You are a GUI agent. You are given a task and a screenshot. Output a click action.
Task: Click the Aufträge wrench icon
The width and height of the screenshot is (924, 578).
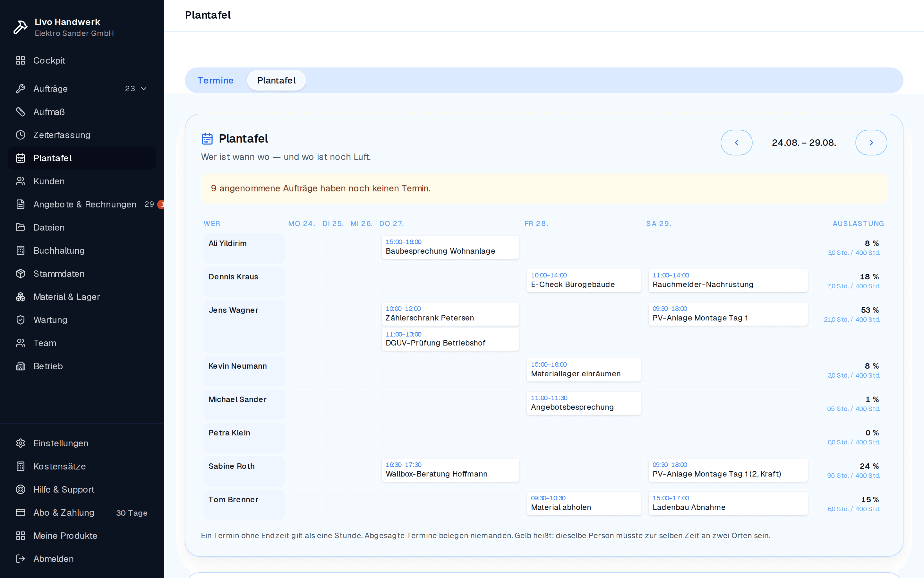point(21,89)
